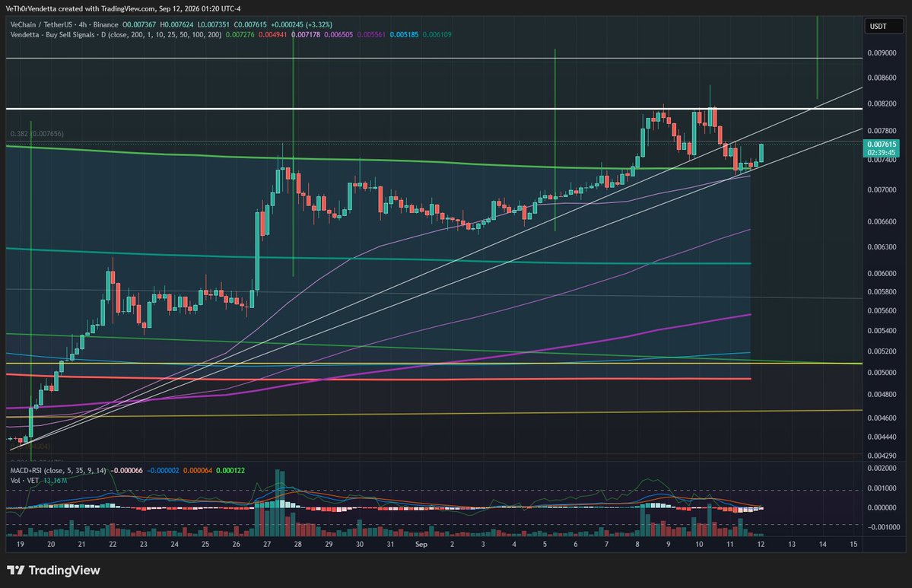912x588 pixels.
Task: Click the current price label with countdown 02:39:45
Action: click(x=882, y=148)
